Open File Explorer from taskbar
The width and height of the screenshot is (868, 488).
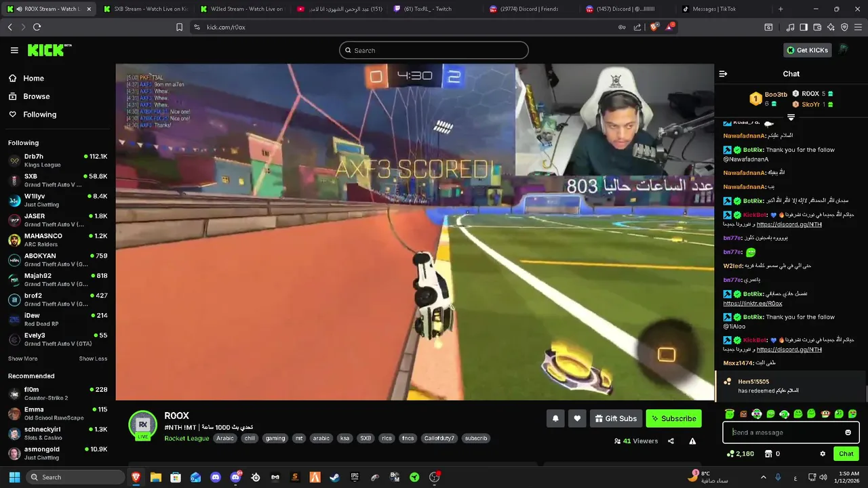pyautogui.click(x=156, y=477)
